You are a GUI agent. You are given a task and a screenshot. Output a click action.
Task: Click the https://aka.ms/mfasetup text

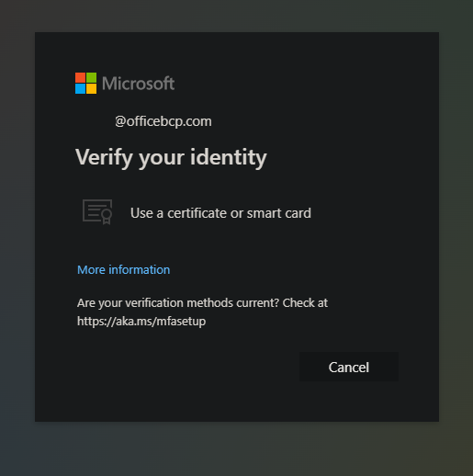point(141,322)
